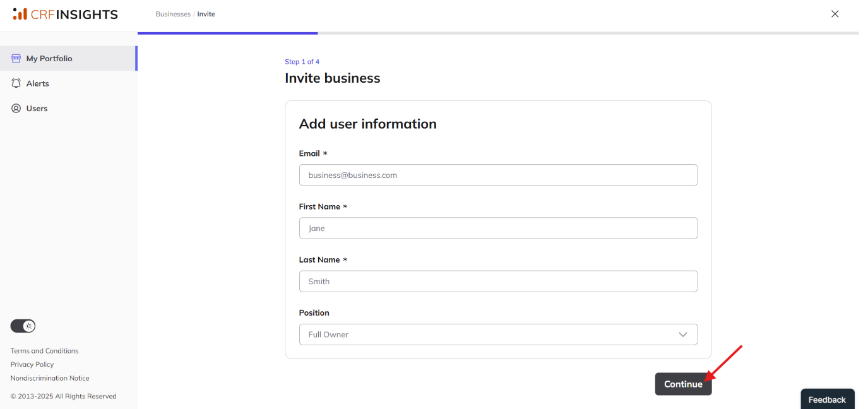Viewport: 868px width, 409px height.
Task: Click the First Name input field
Action: click(x=498, y=228)
